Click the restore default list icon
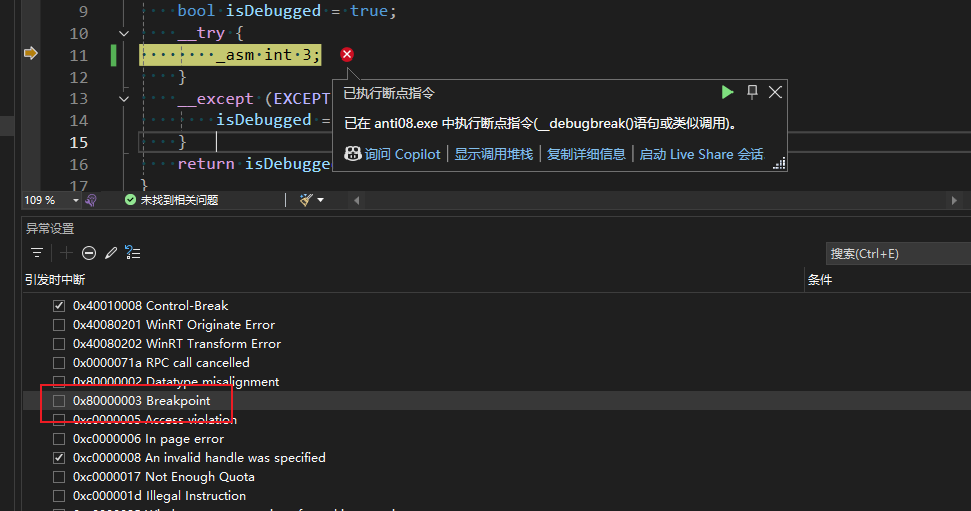The image size is (971, 511). point(133,253)
